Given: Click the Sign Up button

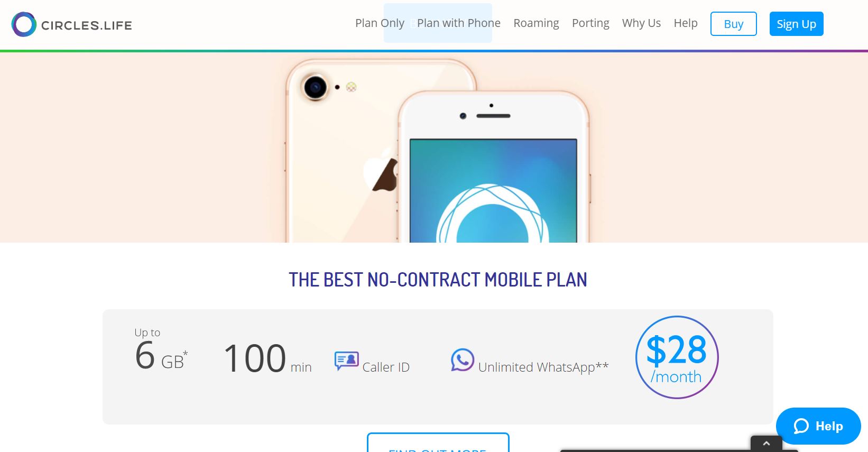Looking at the screenshot, I should [797, 24].
